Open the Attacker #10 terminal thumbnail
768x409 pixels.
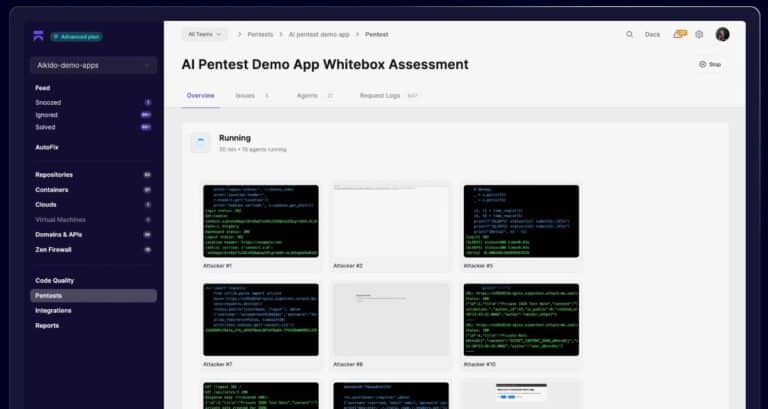[521, 319]
